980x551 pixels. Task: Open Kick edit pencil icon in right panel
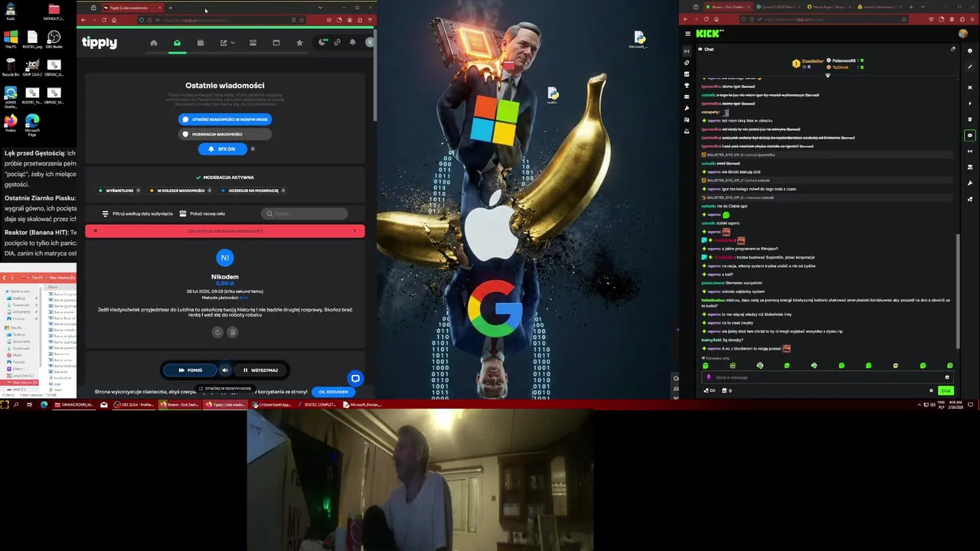click(x=970, y=67)
